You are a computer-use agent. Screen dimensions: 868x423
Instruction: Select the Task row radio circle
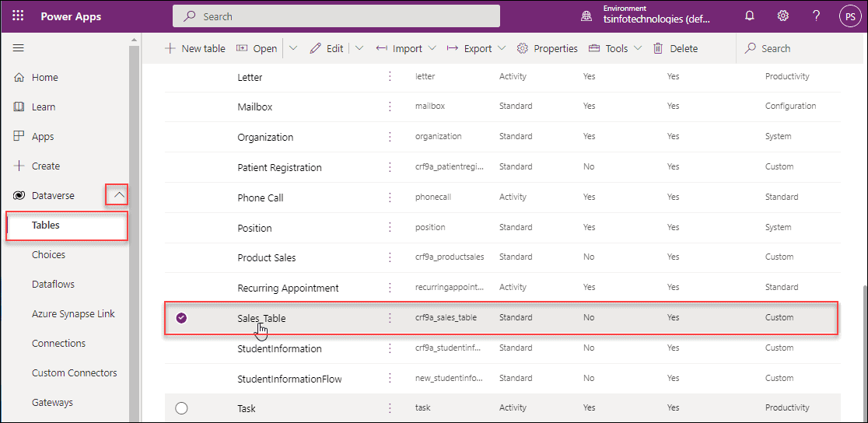pyautogui.click(x=181, y=408)
